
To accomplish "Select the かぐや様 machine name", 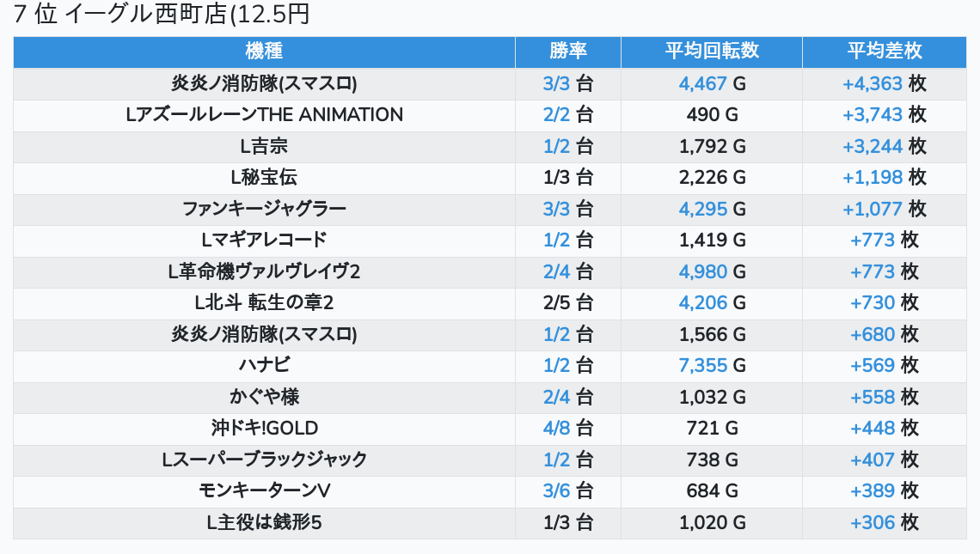I will (264, 397).
